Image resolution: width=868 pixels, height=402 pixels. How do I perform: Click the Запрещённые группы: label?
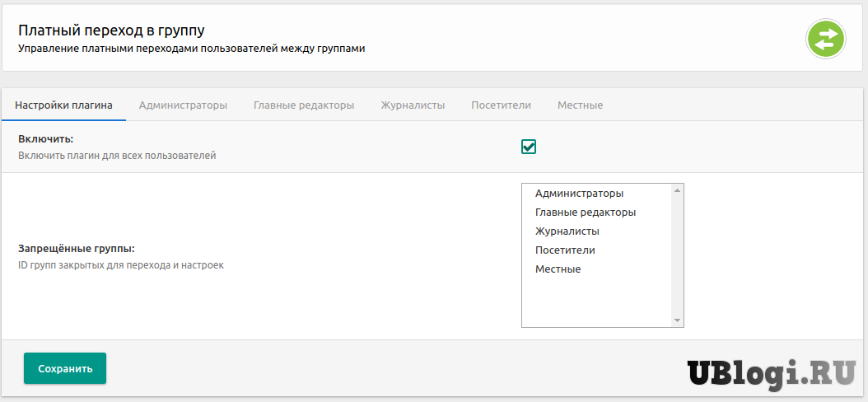(76, 249)
